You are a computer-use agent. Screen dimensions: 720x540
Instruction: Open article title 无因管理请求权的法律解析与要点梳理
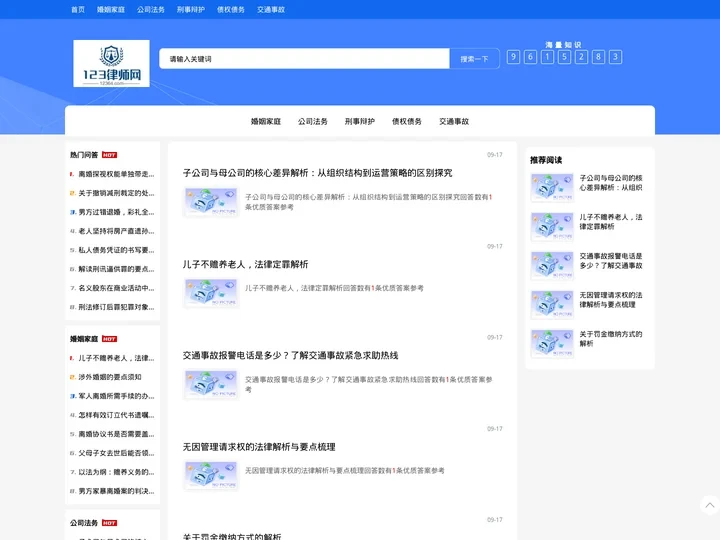point(259,447)
